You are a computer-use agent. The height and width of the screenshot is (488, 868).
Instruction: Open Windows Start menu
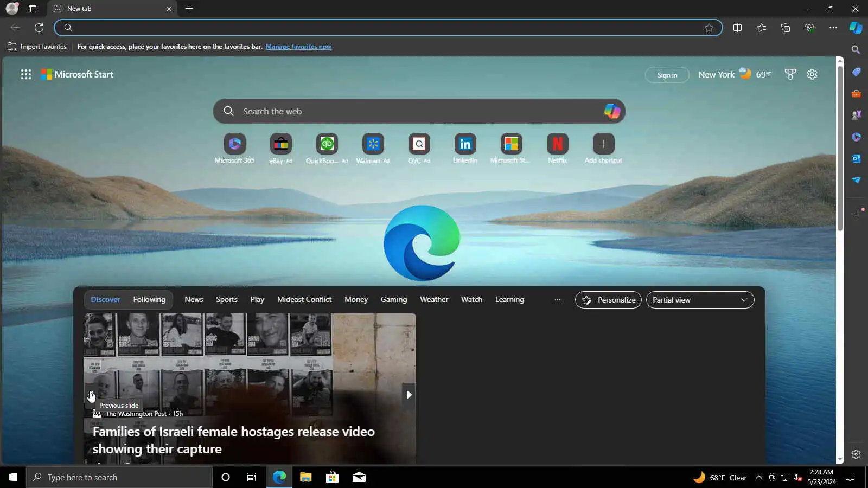coord(13,477)
